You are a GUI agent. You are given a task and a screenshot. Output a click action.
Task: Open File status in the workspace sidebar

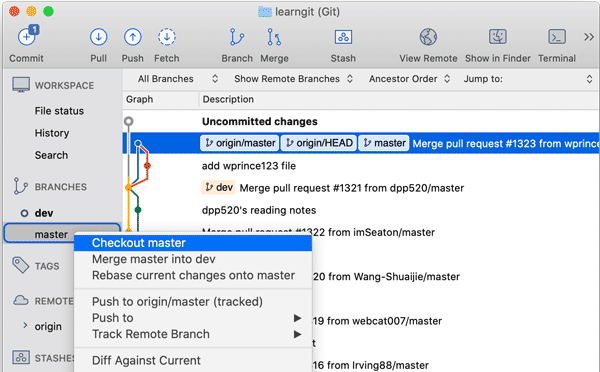coord(59,111)
